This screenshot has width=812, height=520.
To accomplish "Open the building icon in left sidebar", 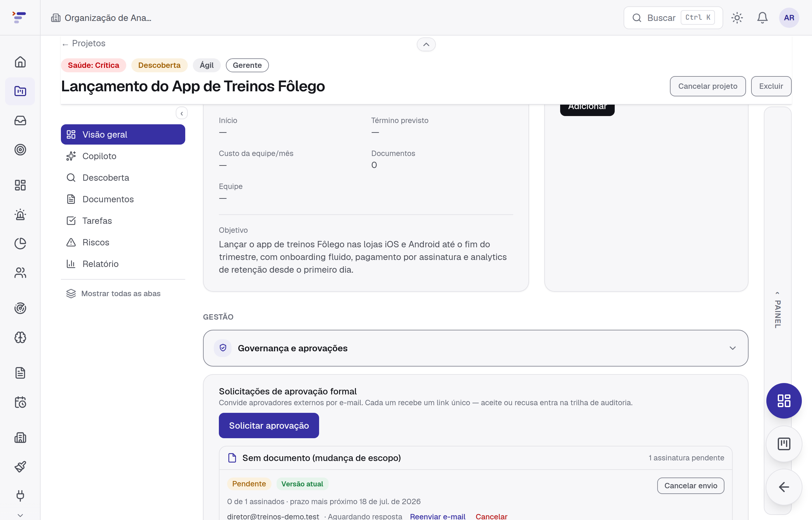I will click(x=20, y=438).
